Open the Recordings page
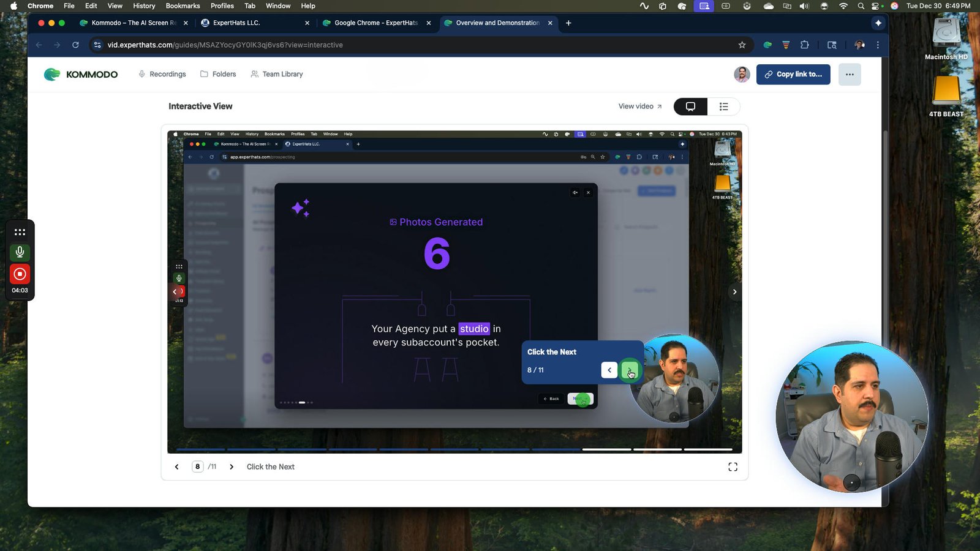The image size is (980, 551). (x=162, y=74)
